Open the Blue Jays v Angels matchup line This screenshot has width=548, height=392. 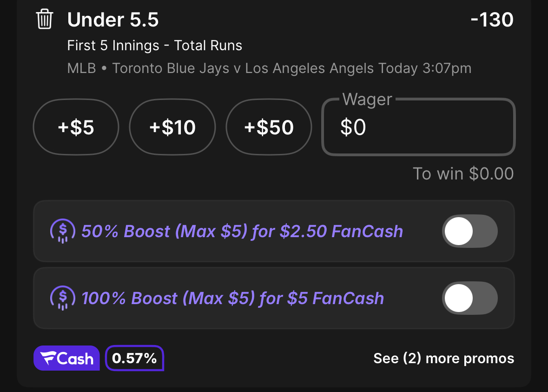pos(269,68)
